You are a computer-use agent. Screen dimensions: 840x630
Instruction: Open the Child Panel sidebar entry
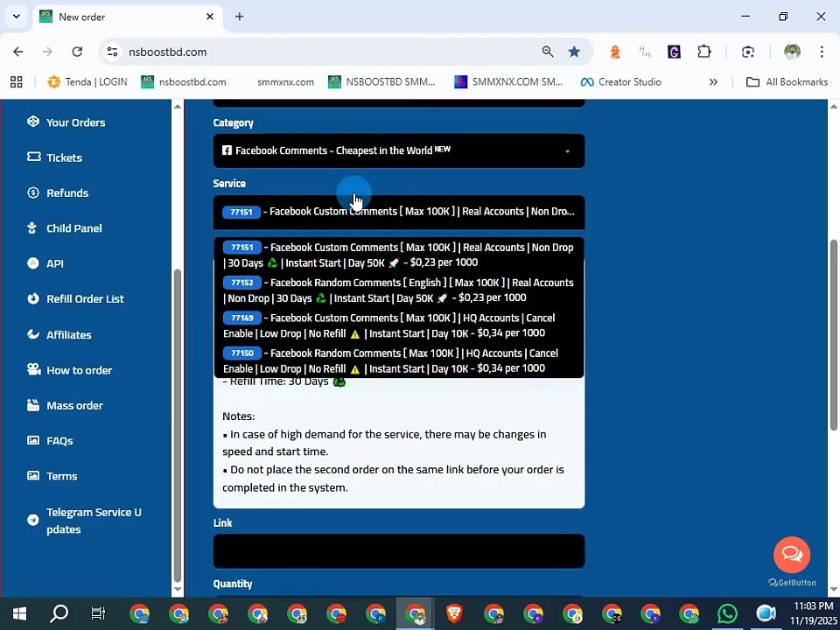73,228
